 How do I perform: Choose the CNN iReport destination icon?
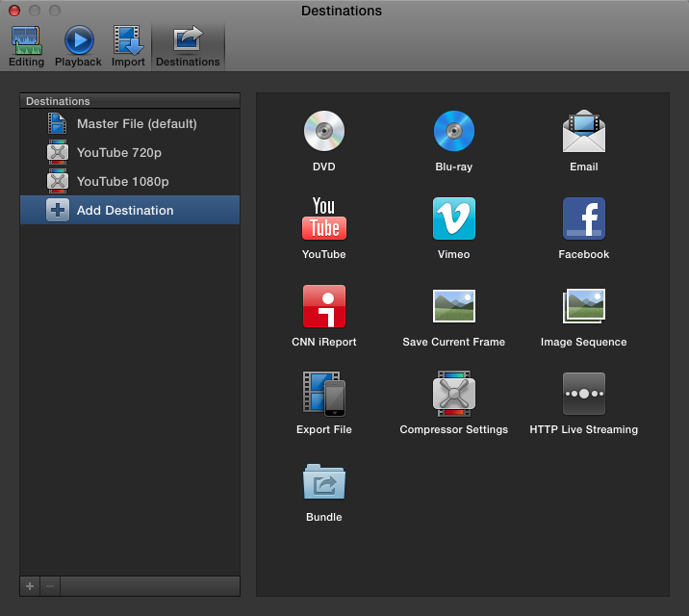click(x=324, y=306)
